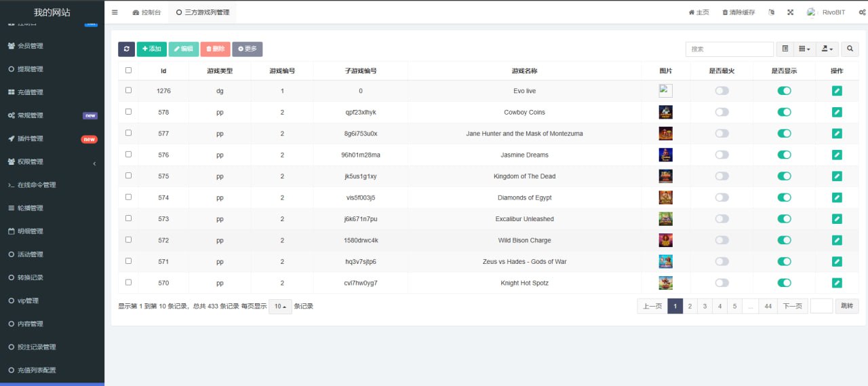
Task: Check the checkbox for row Id 574
Action: click(x=128, y=197)
